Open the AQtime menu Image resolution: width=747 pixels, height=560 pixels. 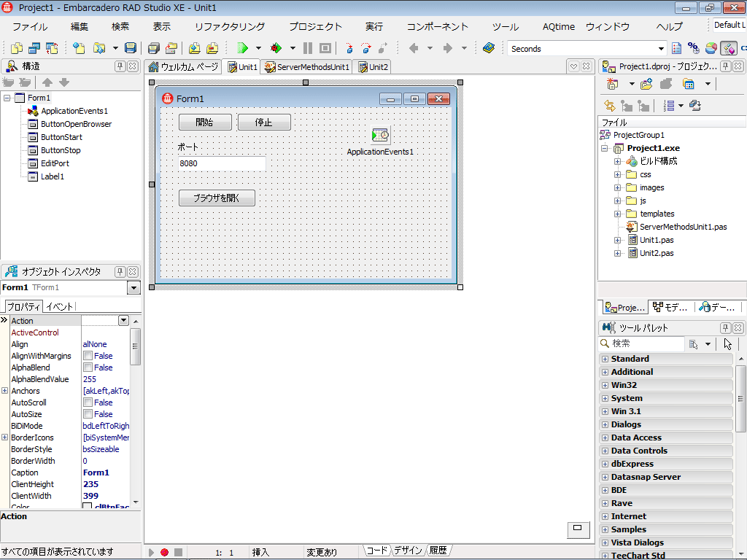(558, 27)
